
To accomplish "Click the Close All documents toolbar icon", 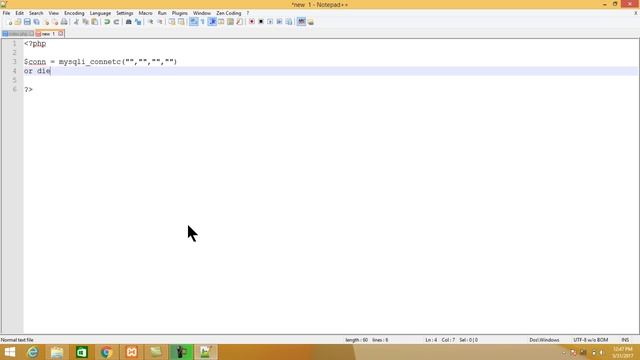I will pos(55,22).
